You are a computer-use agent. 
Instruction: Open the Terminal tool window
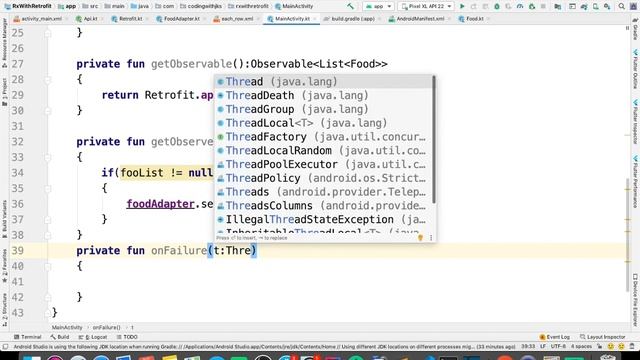point(28,337)
